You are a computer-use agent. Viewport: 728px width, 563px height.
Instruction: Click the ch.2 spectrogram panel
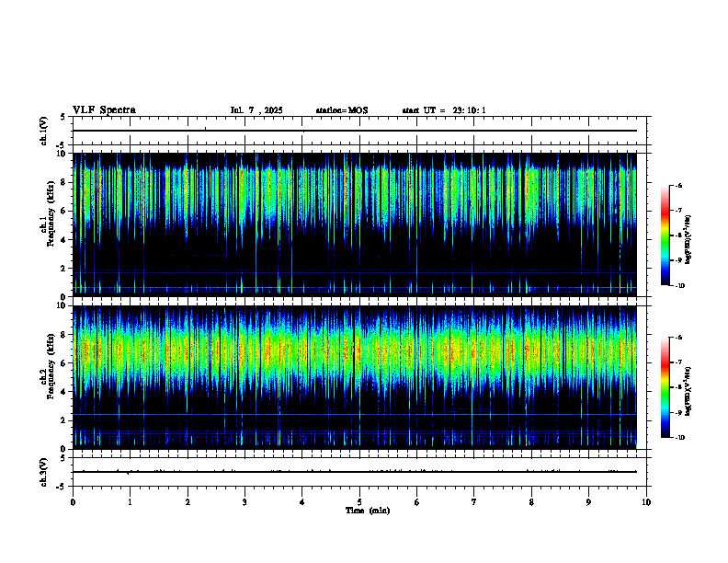(x=355, y=377)
